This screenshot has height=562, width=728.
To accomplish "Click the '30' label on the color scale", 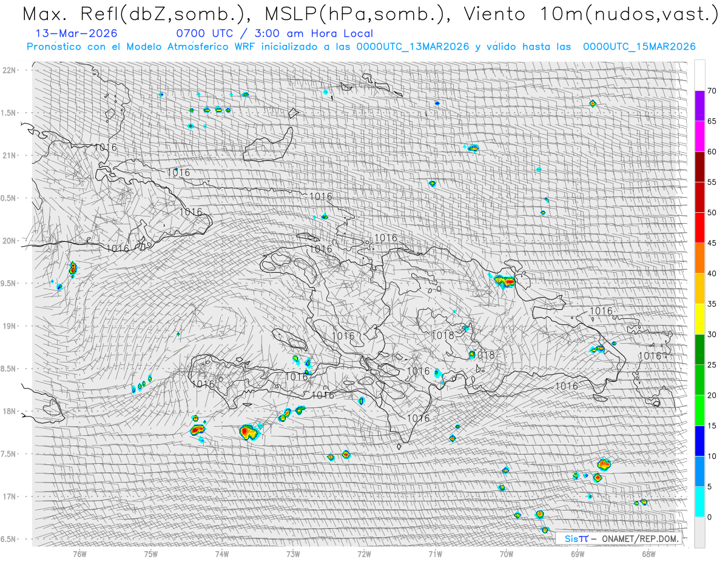I will click(712, 334).
